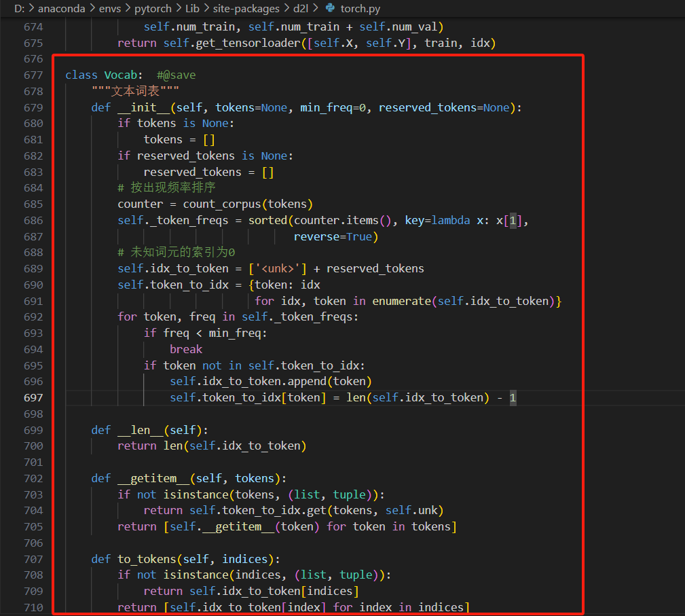Screen dimensions: 685x616
Task: Click the Python file icon beside torch.py
Action: click(x=330, y=8)
